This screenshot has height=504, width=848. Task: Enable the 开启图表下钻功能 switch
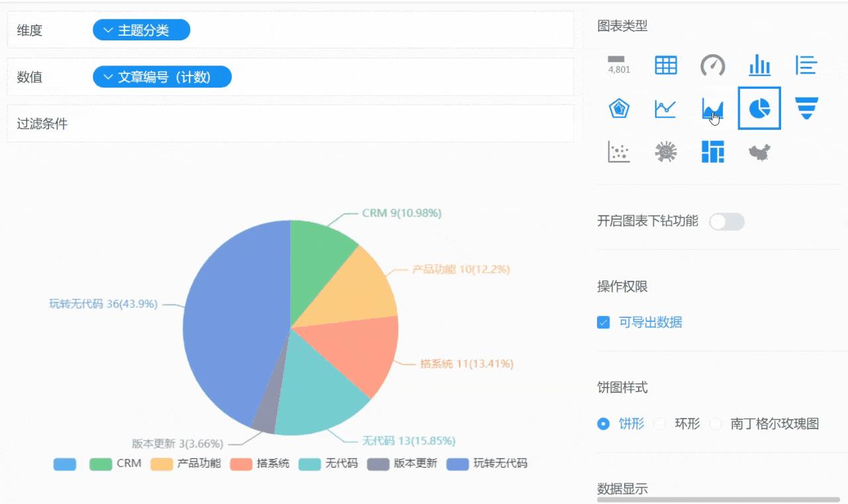coord(726,222)
